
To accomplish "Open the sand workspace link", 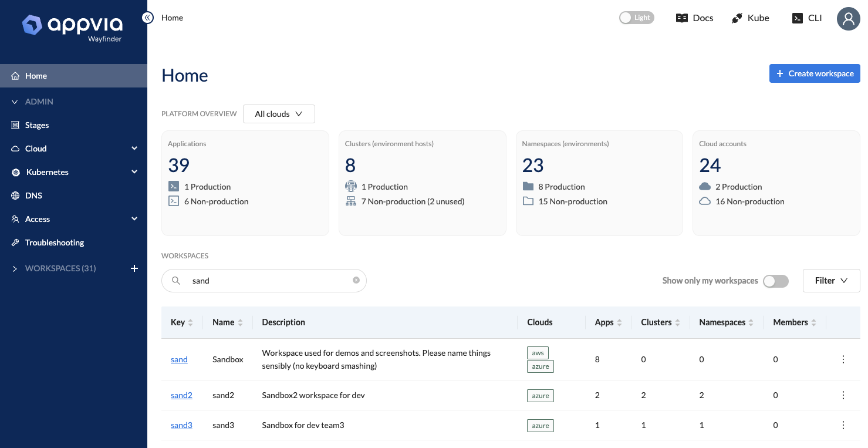I will (x=179, y=359).
